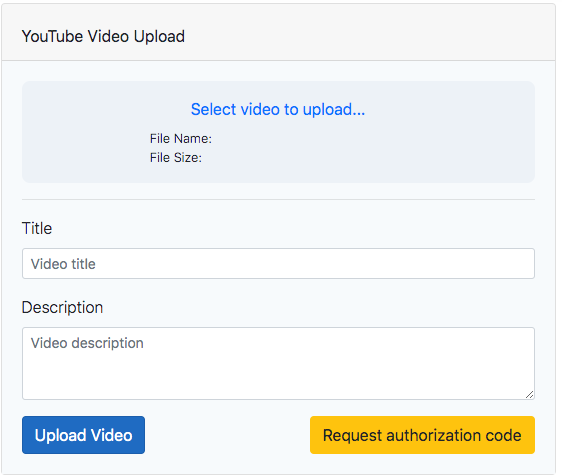Image resolution: width=562 pixels, height=476 pixels.
Task: Click the Upload Video button
Action: [x=84, y=435]
